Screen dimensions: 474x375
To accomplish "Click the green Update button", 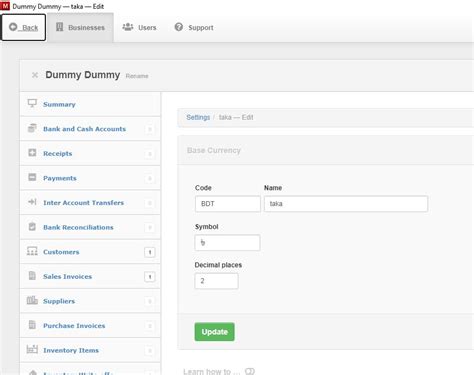I will point(214,332).
